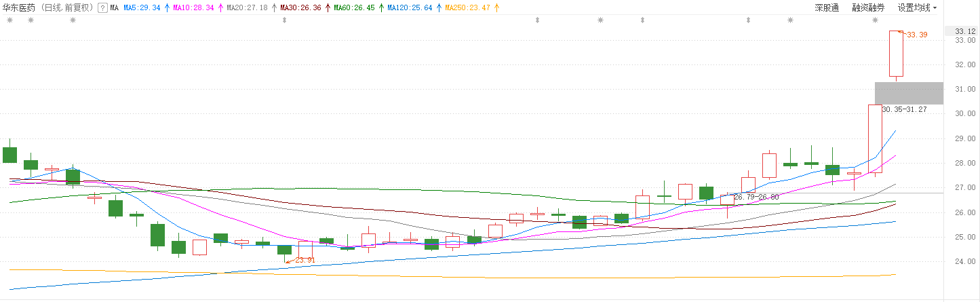Click the leftmost star-shaped event marker
The height and width of the screenshot is (302, 980).
point(9,20)
